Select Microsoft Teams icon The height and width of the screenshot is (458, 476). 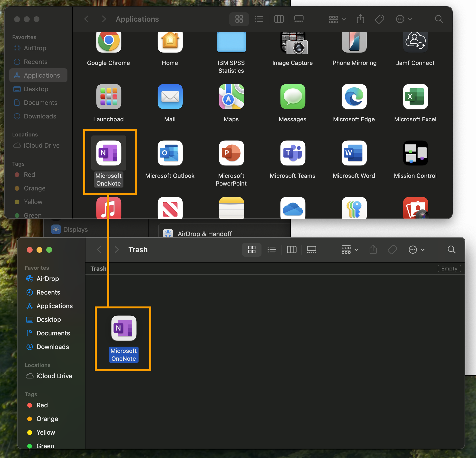point(293,153)
